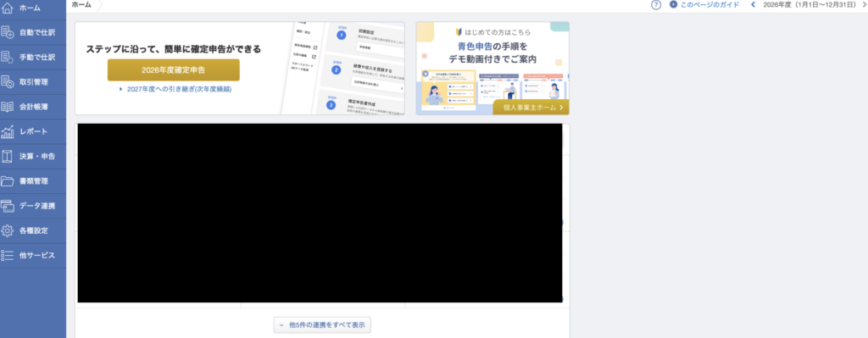Click the 決算・申告 sidebar icon

(7, 157)
